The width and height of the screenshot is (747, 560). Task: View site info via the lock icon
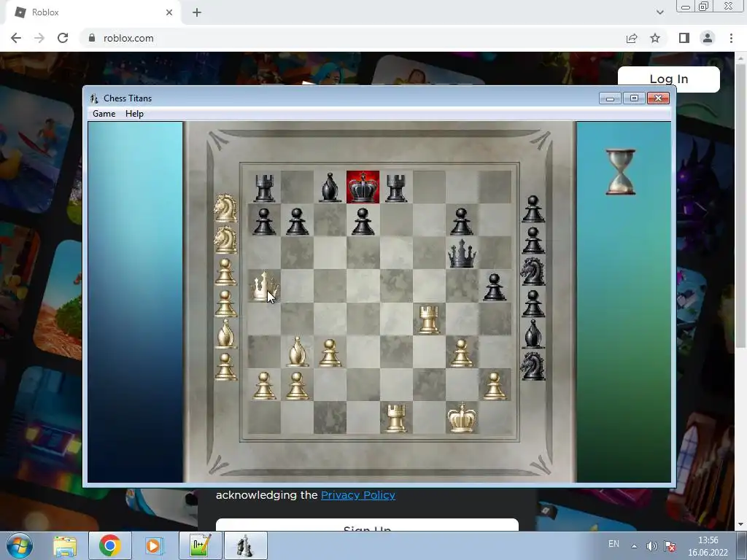point(92,38)
